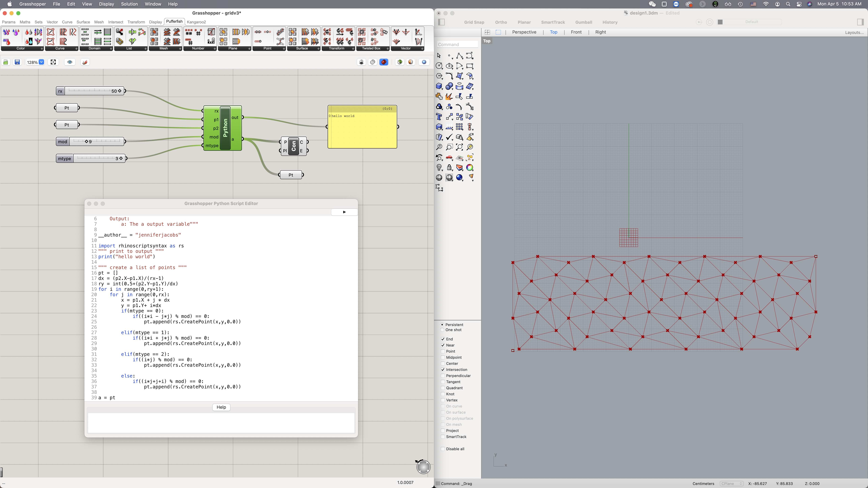Select the Polyline tool in Rhino

459,56
